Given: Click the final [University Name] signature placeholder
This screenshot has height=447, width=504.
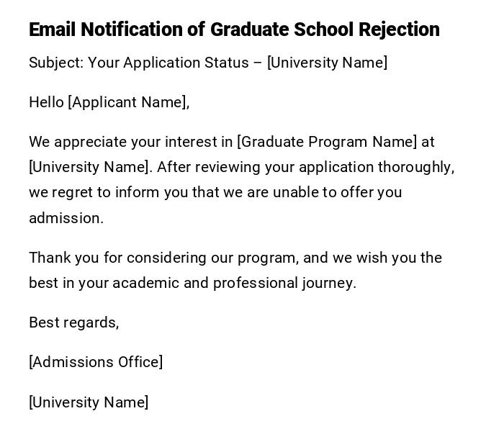Looking at the screenshot, I should (89, 402).
